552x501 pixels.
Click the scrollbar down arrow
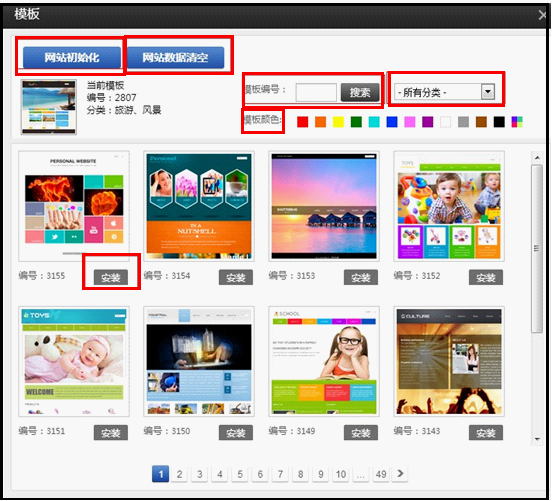coord(537,439)
